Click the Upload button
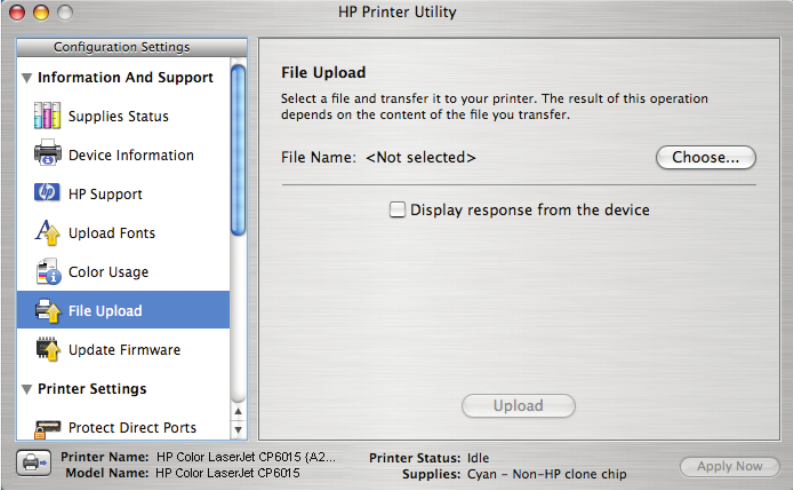Screen dimensions: 793x490 (518, 406)
